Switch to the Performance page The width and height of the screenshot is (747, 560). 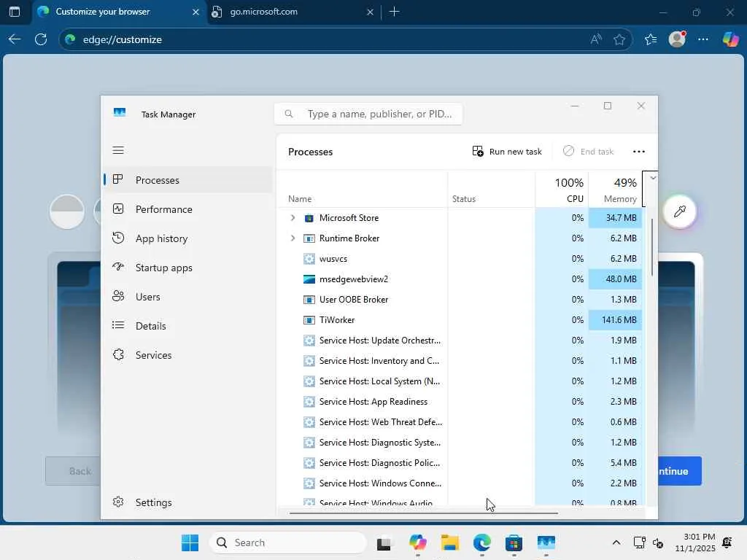163,209
